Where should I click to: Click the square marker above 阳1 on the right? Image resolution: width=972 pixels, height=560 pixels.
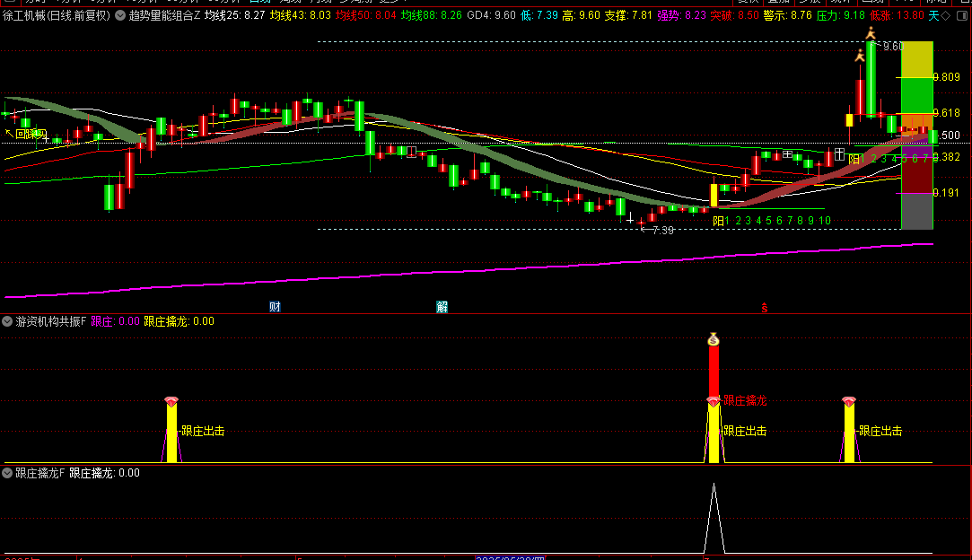(x=839, y=153)
